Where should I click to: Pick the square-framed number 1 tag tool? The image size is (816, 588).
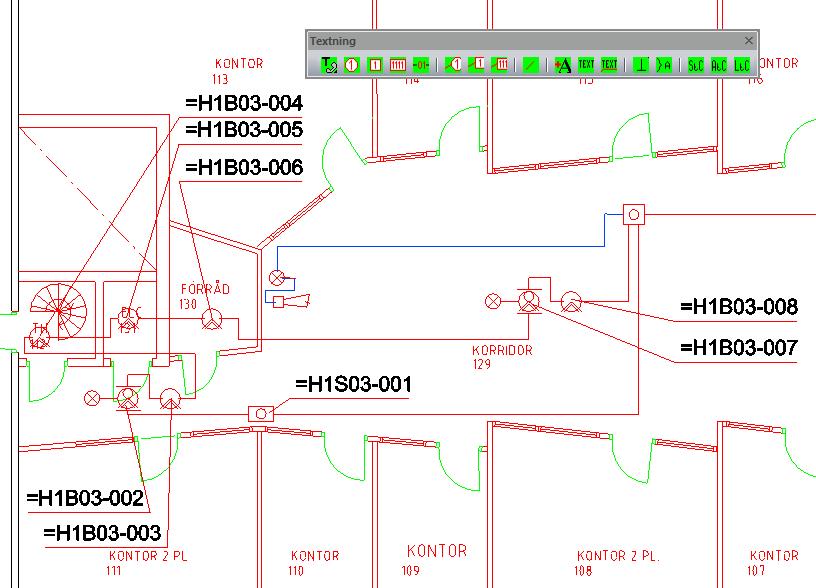[375, 65]
